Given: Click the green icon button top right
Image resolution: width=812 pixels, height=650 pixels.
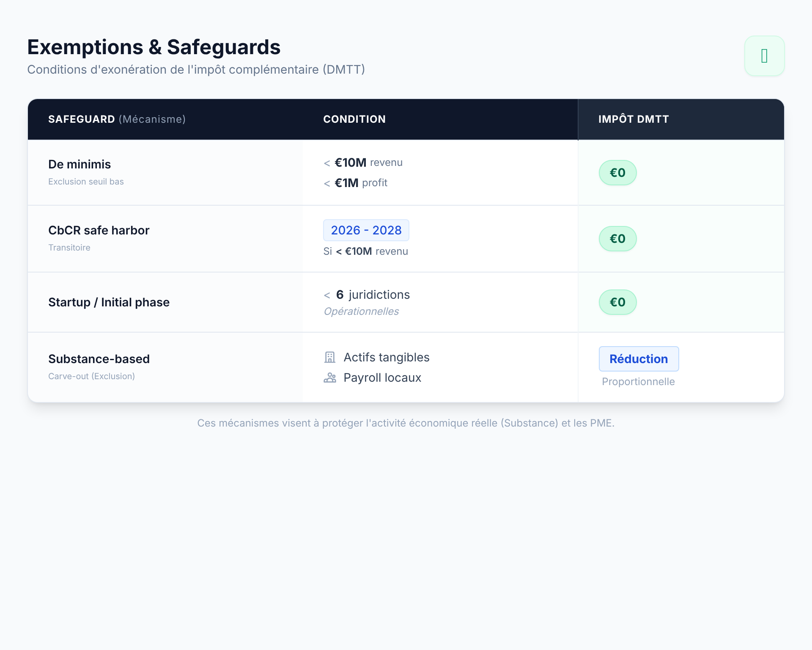Looking at the screenshot, I should (764, 56).
